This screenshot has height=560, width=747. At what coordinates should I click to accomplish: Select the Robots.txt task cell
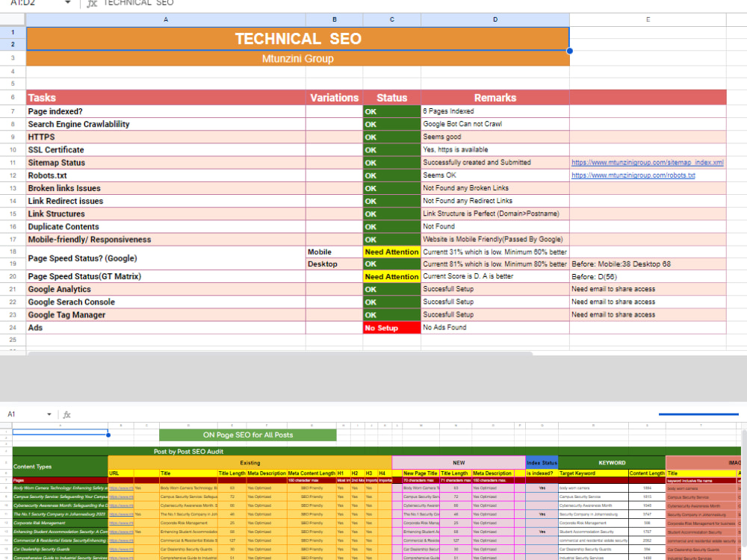pyautogui.click(x=166, y=175)
